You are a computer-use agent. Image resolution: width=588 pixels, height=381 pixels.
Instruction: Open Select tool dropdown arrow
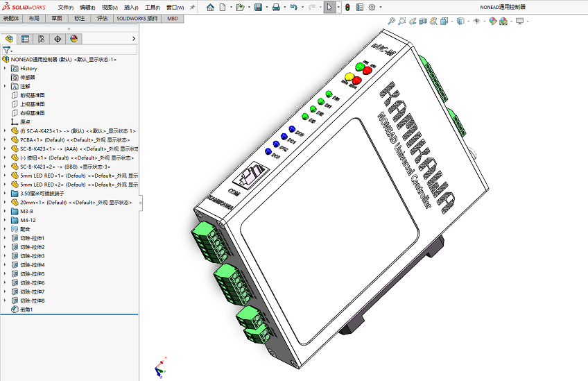pos(338,7)
